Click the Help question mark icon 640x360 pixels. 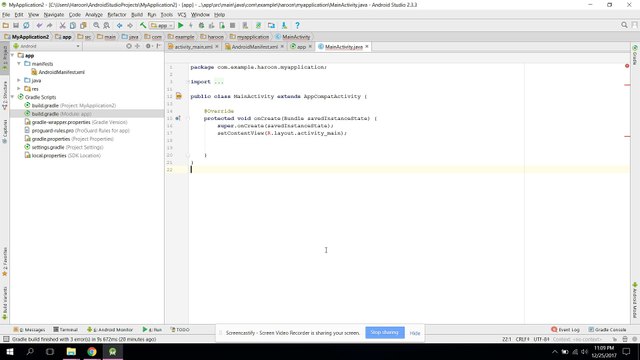click(x=298, y=25)
